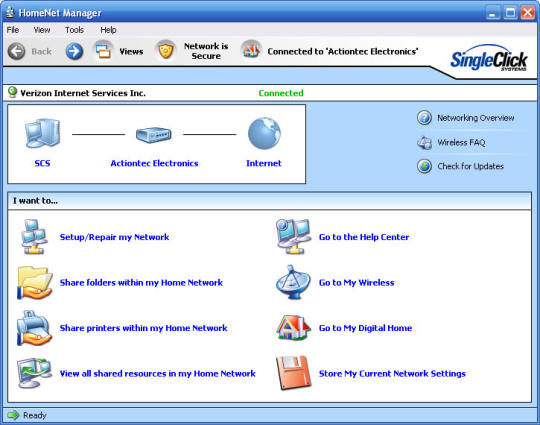Click the SCS computer icon
This screenshot has height=425, width=540.
(42, 134)
